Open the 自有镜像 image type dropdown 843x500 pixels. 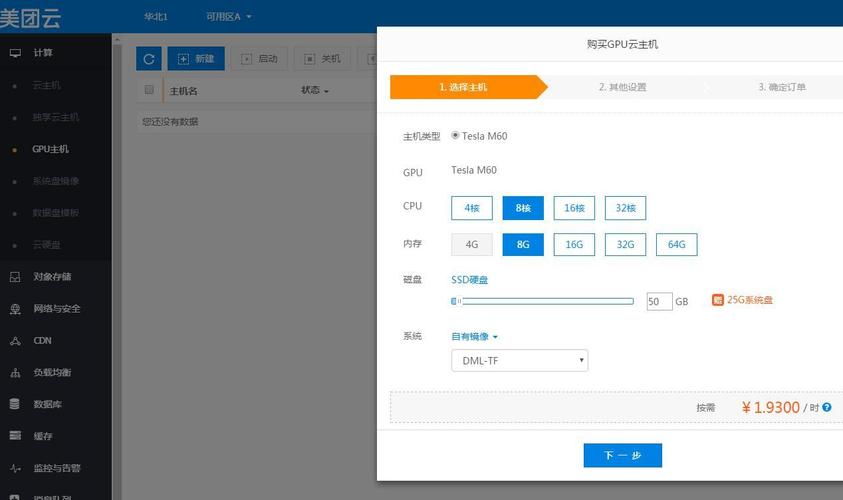(x=475, y=337)
